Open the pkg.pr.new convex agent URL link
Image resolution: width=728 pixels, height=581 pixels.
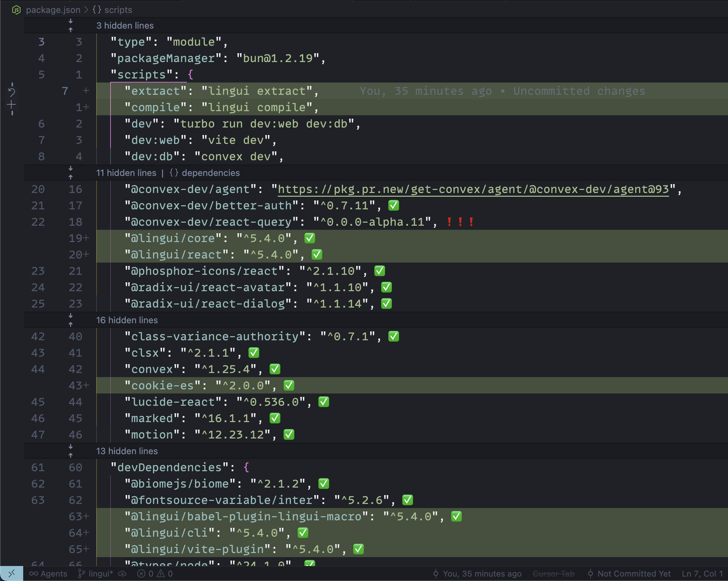(x=473, y=189)
